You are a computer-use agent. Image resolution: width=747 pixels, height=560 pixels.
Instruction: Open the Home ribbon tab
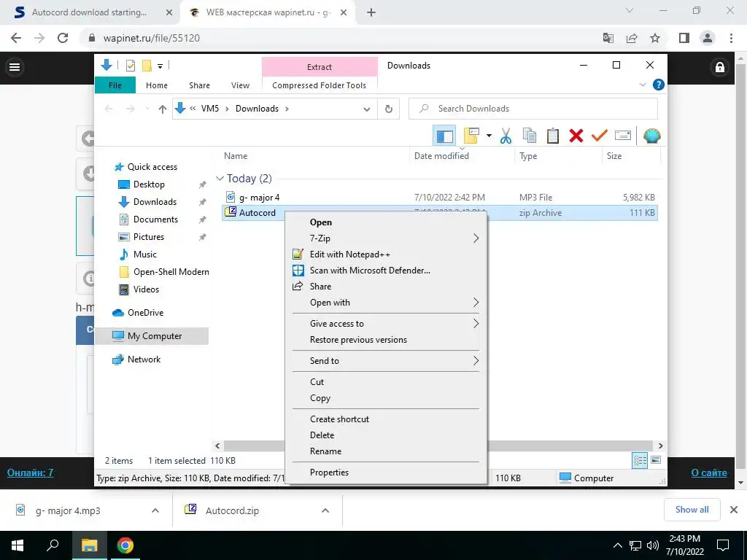pos(157,85)
